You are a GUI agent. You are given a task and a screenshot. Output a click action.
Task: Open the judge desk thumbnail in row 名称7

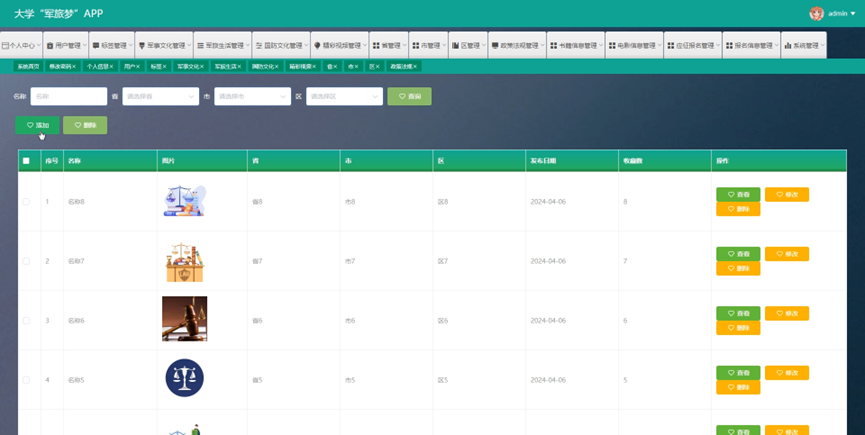point(185,262)
